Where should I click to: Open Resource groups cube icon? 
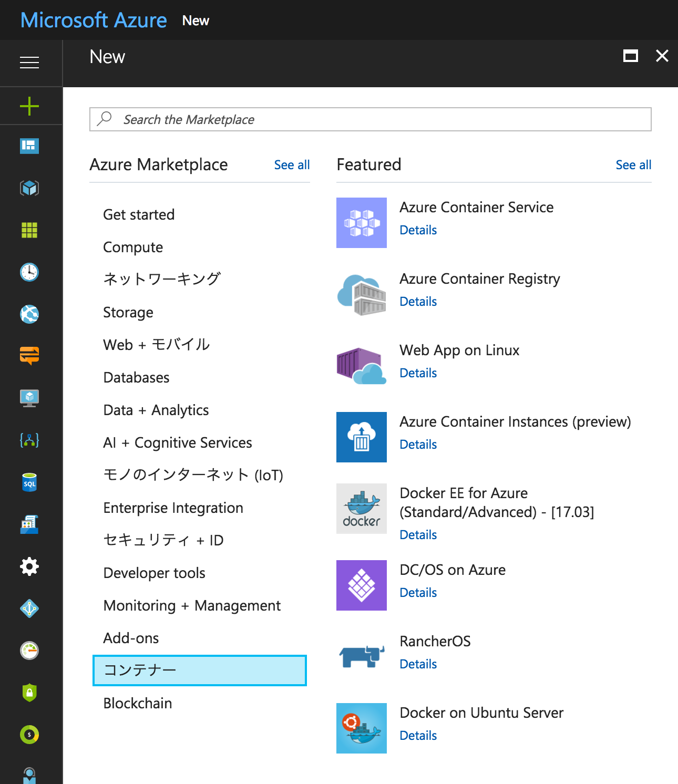pyautogui.click(x=29, y=188)
